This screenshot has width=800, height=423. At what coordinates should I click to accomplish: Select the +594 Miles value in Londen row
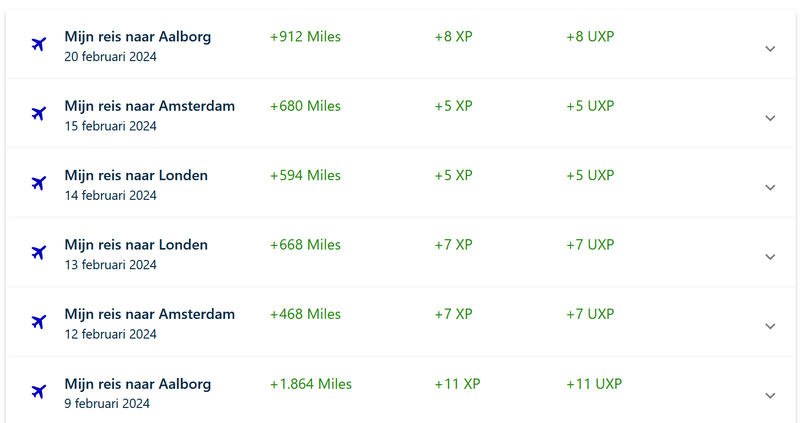click(x=305, y=176)
